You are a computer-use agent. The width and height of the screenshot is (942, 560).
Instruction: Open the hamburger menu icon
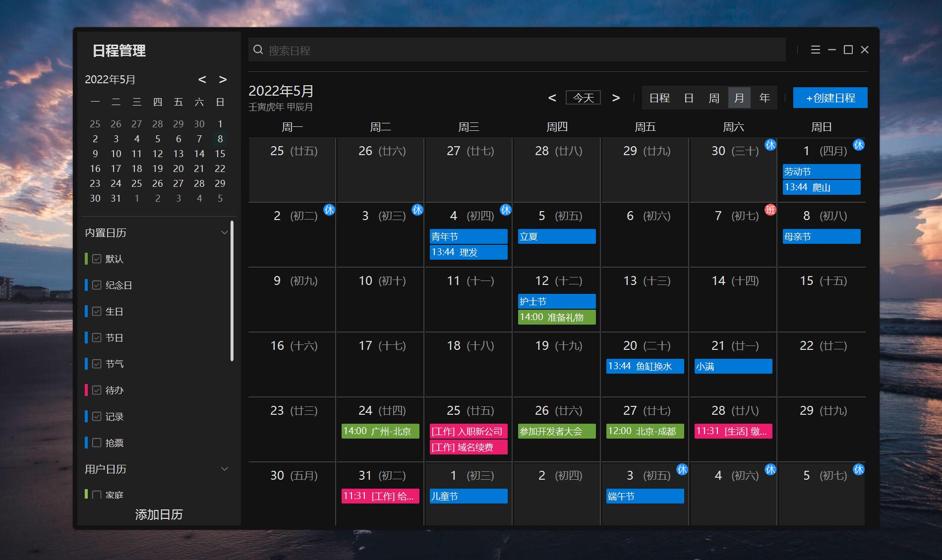(x=815, y=50)
